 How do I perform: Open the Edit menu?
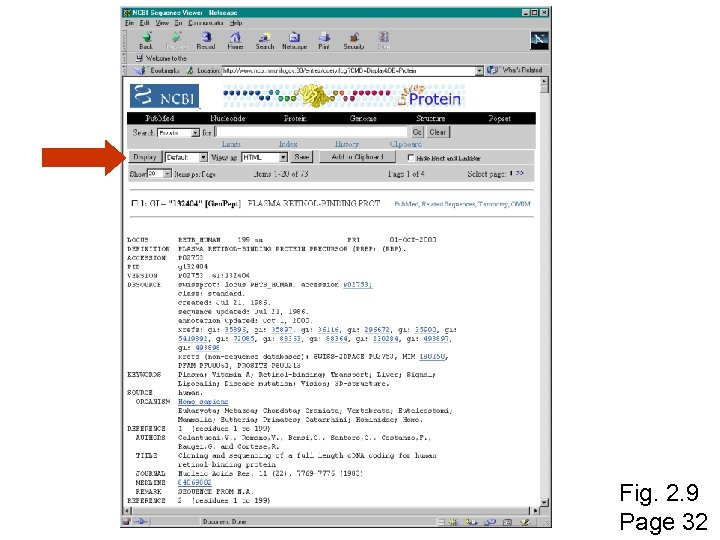click(x=145, y=22)
